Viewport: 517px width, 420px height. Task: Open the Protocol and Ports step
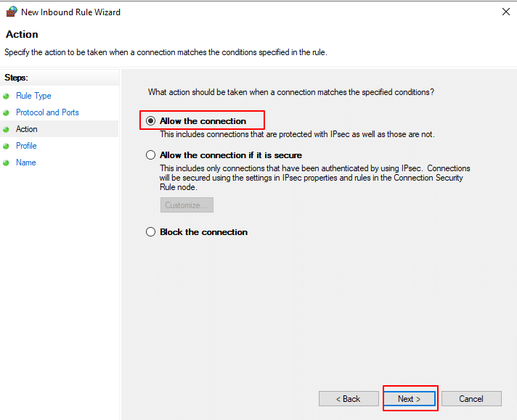47,112
